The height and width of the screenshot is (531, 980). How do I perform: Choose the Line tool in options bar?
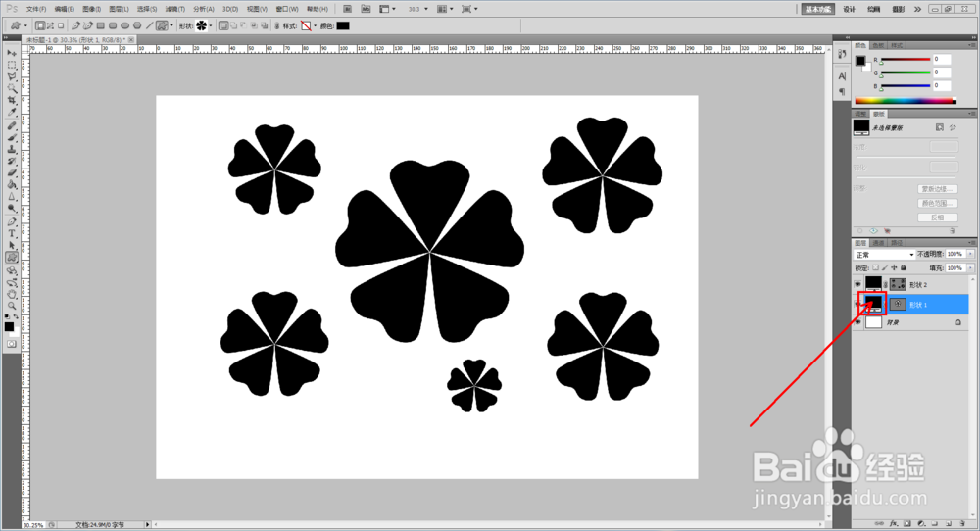149,25
